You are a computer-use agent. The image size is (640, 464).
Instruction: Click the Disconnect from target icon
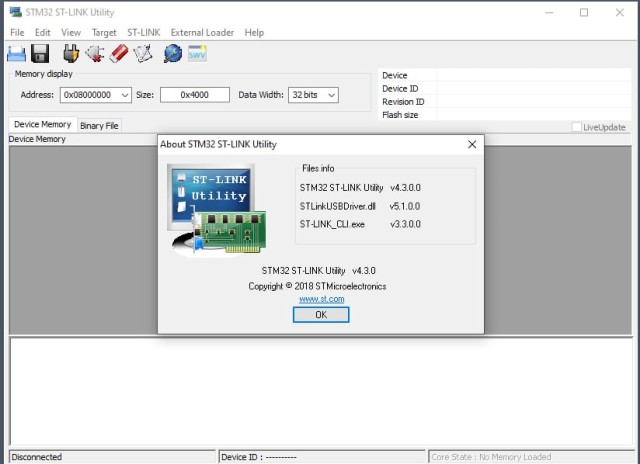(x=95, y=54)
